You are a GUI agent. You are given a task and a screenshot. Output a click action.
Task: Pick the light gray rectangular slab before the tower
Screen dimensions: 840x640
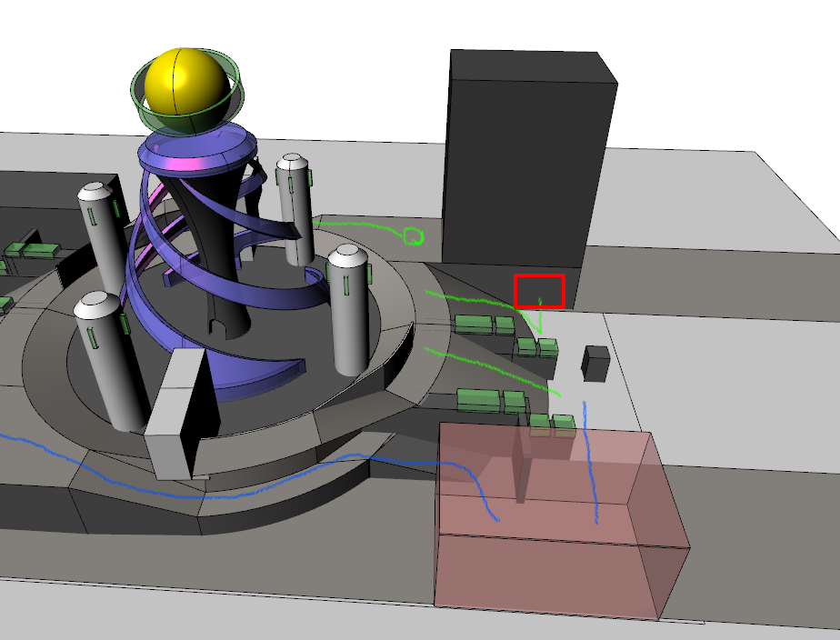pyautogui.click(x=181, y=414)
